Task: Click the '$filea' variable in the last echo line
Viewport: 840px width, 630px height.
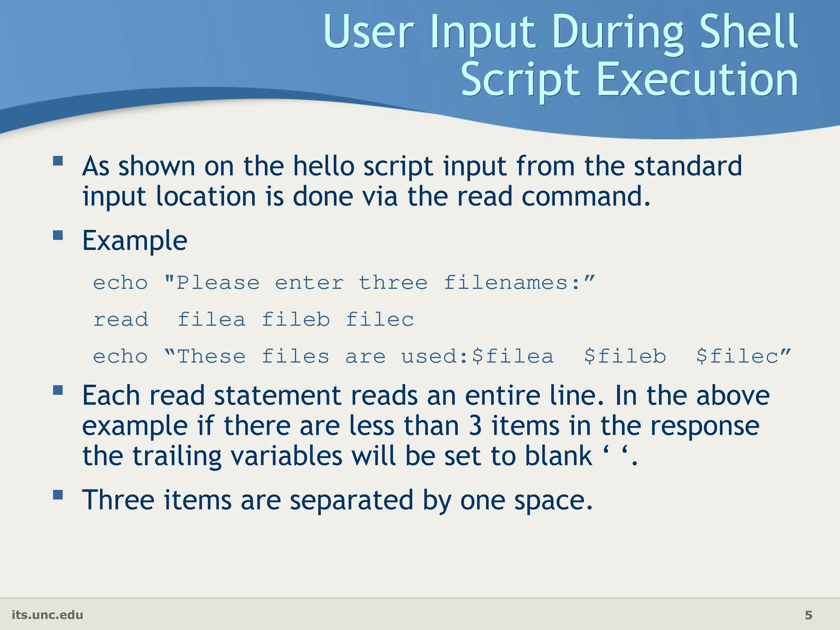Action: [513, 356]
